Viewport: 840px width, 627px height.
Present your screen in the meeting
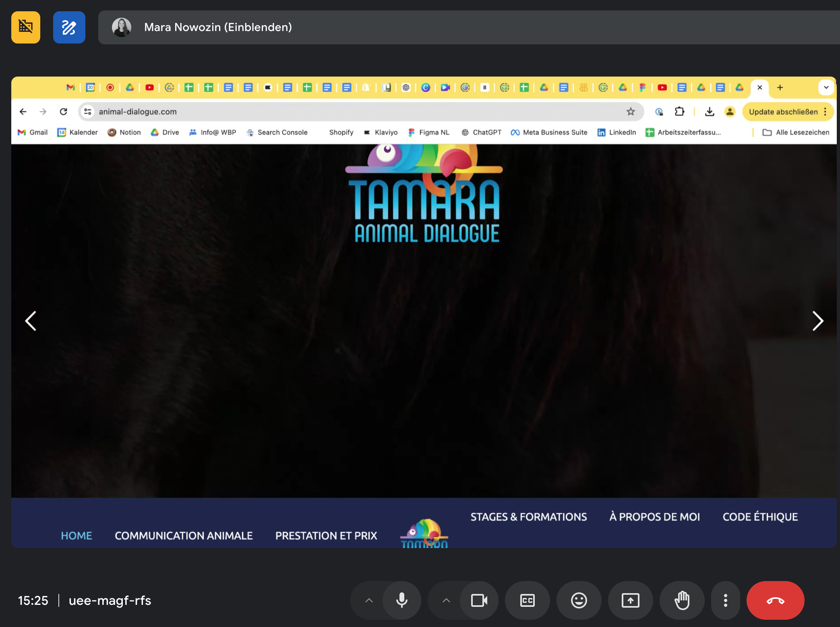[x=631, y=600]
